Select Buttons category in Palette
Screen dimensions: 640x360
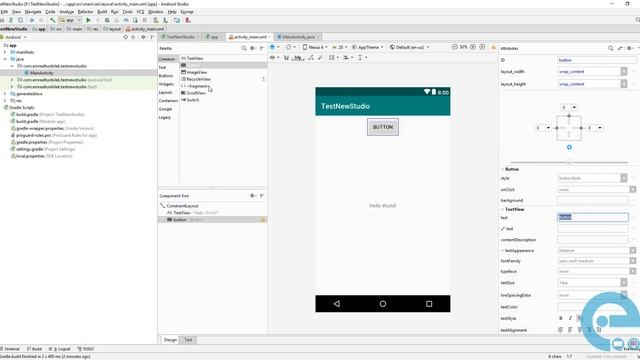pos(166,76)
